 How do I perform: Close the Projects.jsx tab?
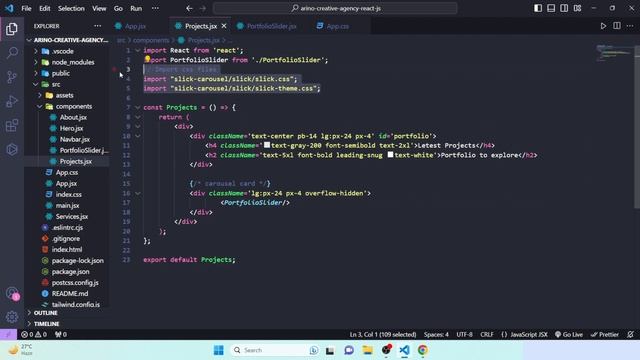click(224, 26)
